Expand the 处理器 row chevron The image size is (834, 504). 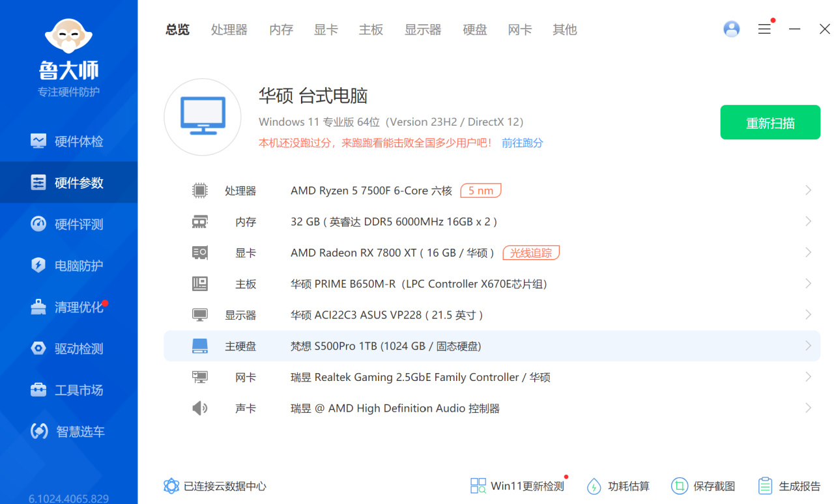coord(808,190)
